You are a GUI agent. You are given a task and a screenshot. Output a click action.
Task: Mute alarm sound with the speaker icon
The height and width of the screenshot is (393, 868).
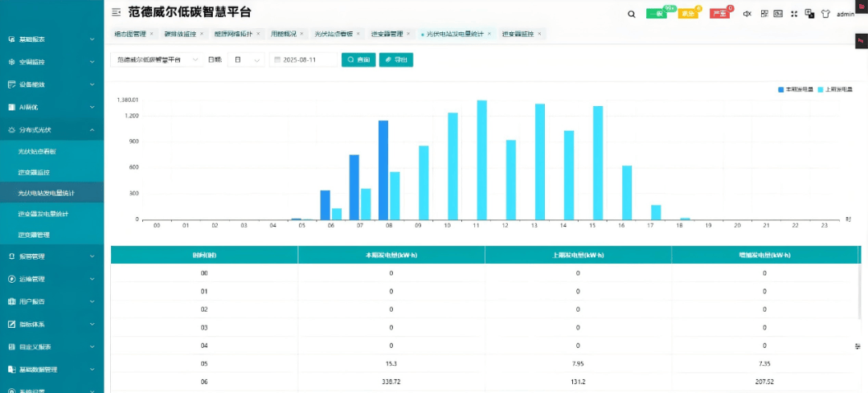747,14
